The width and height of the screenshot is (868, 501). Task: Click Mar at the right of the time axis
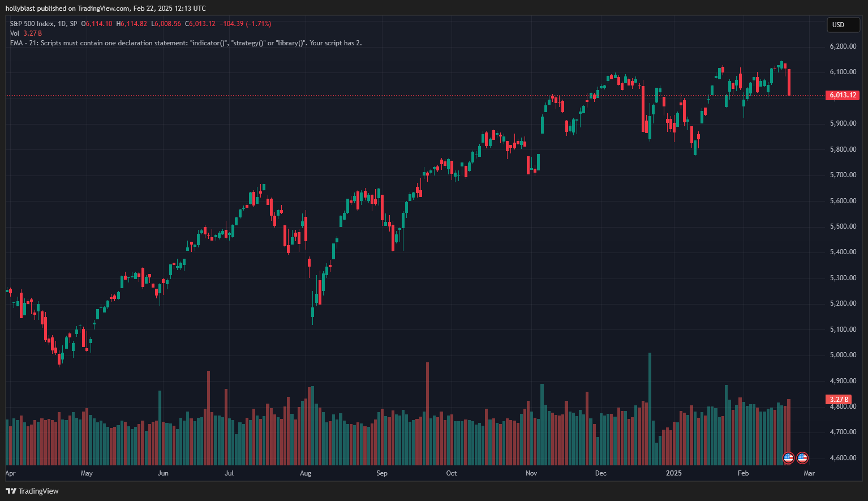tap(809, 473)
